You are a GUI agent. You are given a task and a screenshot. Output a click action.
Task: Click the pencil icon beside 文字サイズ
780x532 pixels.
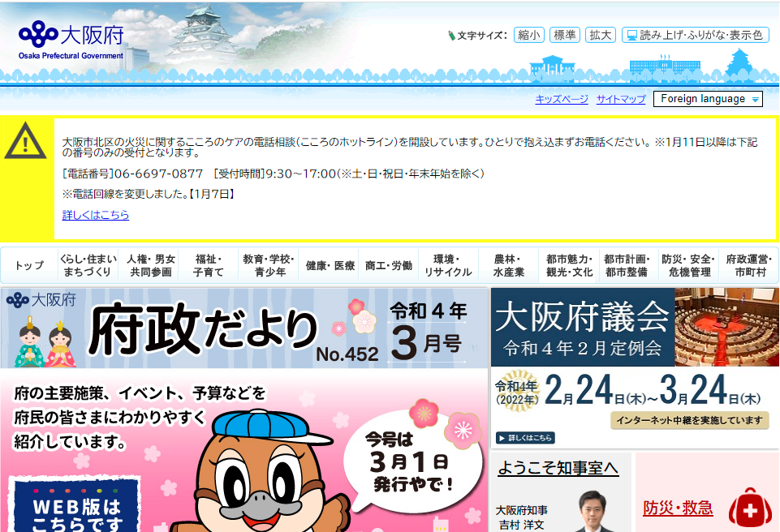pyautogui.click(x=451, y=36)
